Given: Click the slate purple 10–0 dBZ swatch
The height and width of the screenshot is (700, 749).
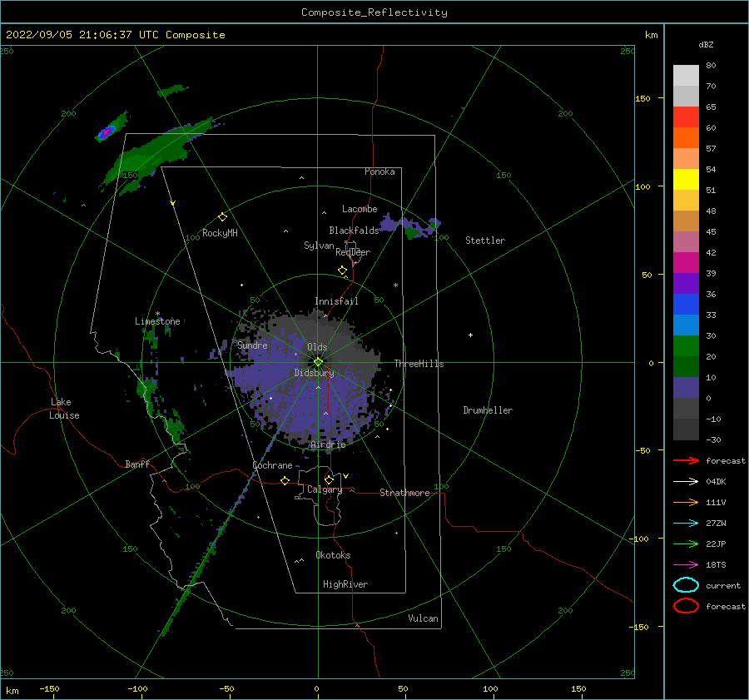Looking at the screenshot, I should click(x=686, y=388).
